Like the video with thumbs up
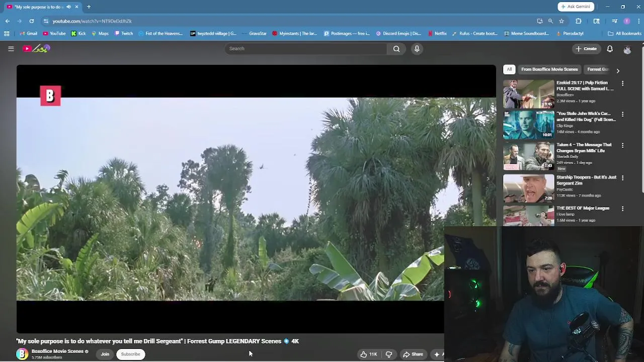Viewport: 644px width, 362px height. pyautogui.click(x=368, y=354)
